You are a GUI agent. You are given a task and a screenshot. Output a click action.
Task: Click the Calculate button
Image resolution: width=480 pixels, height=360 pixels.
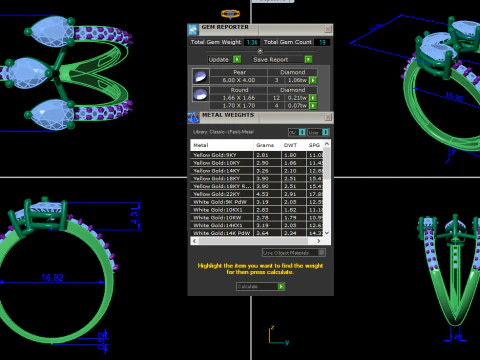point(260,286)
